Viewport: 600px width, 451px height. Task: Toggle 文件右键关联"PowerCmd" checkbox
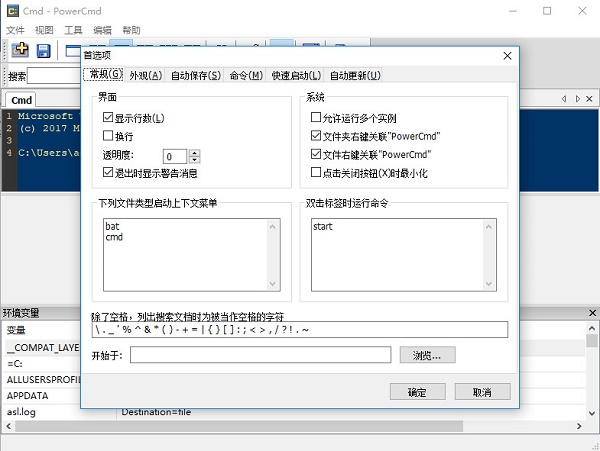tap(316, 154)
